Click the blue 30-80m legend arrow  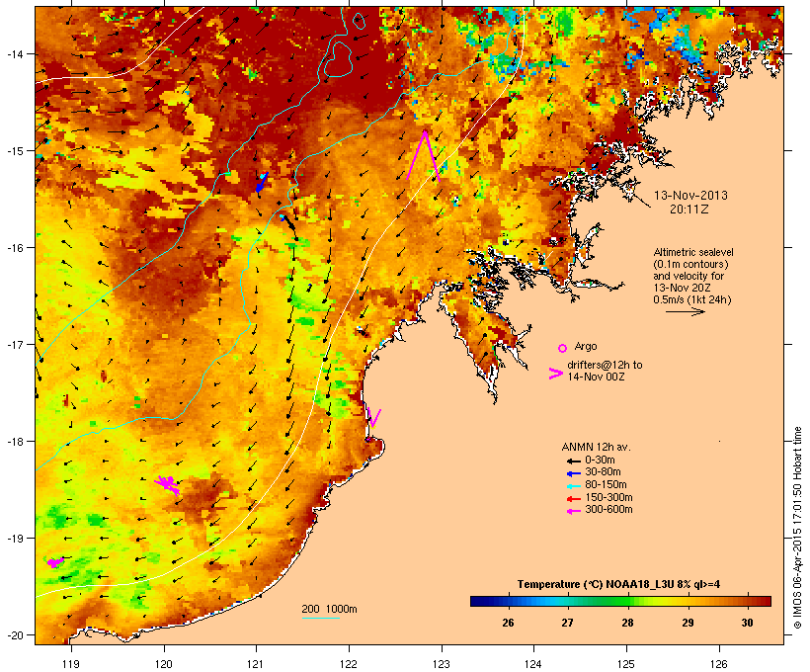[573, 473]
